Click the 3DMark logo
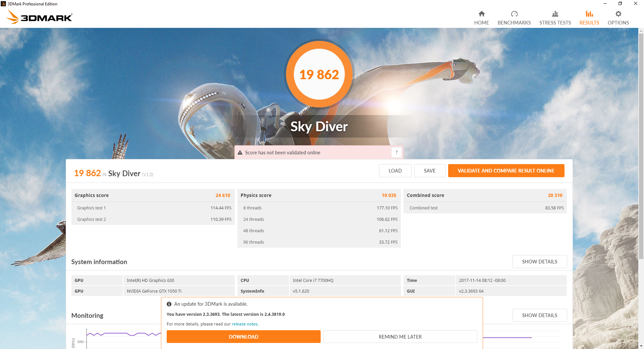644x349 pixels. pos(40,17)
